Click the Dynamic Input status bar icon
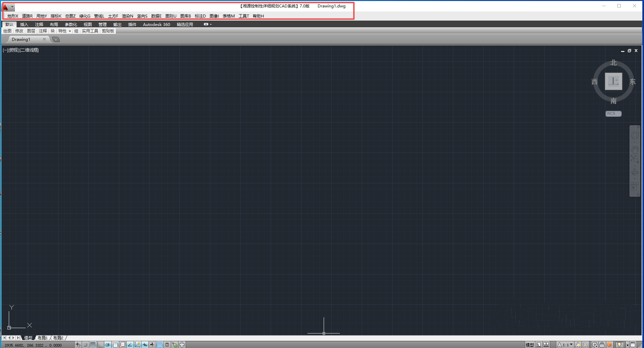The image size is (644, 348). 145,345
